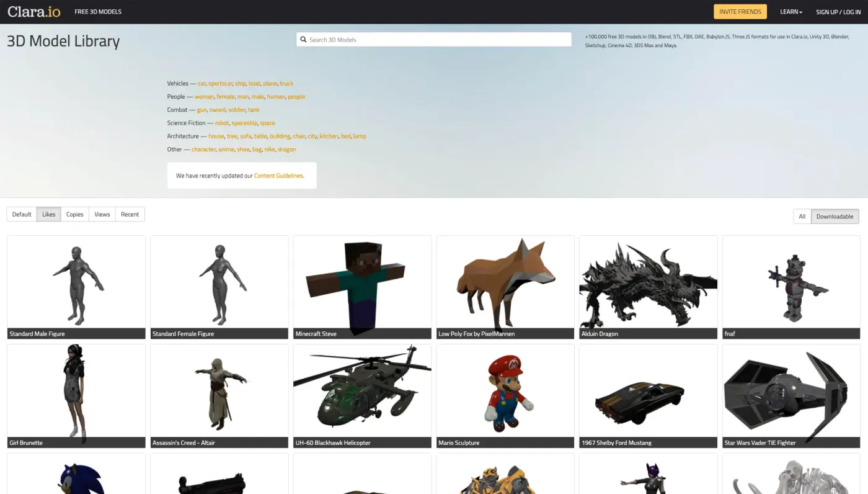The width and height of the screenshot is (868, 494).
Task: Open the Content Guidelines link
Action: [278, 176]
